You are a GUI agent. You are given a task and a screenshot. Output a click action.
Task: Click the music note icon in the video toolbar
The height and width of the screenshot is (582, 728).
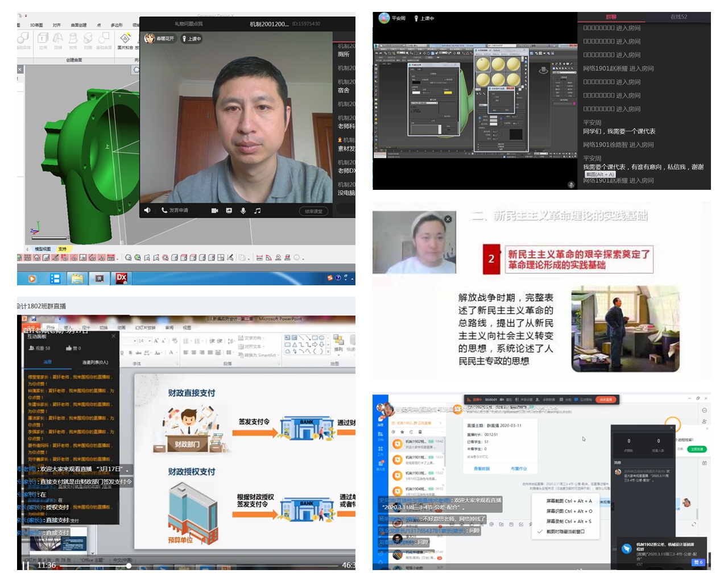(257, 210)
